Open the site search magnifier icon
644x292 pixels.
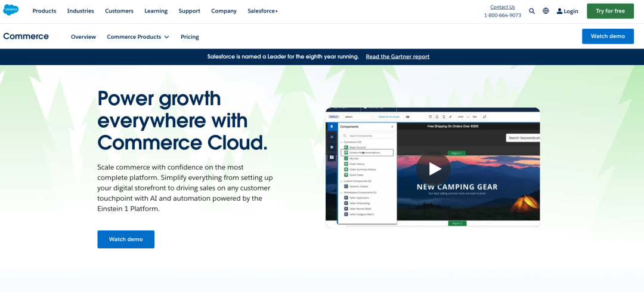point(532,11)
